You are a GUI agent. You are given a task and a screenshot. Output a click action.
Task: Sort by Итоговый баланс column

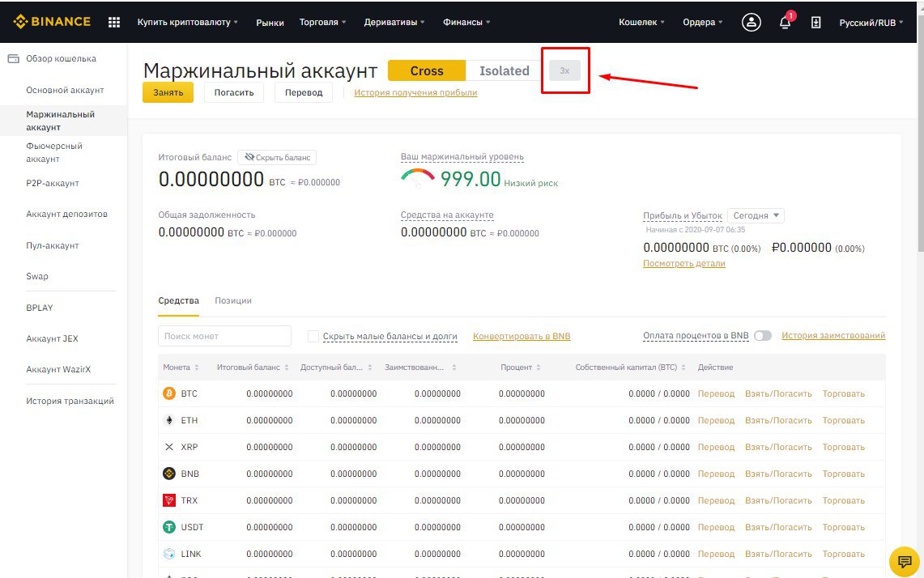pos(253,367)
